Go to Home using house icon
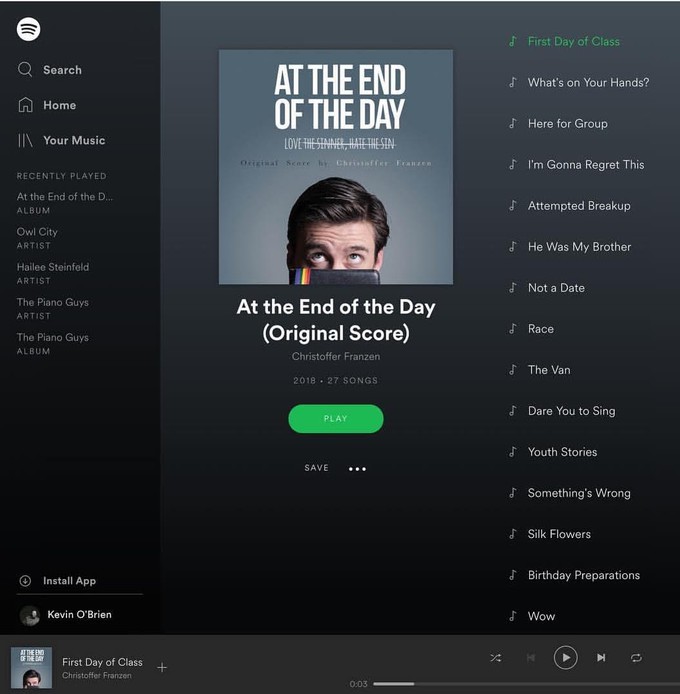680x694 pixels. pos(25,105)
